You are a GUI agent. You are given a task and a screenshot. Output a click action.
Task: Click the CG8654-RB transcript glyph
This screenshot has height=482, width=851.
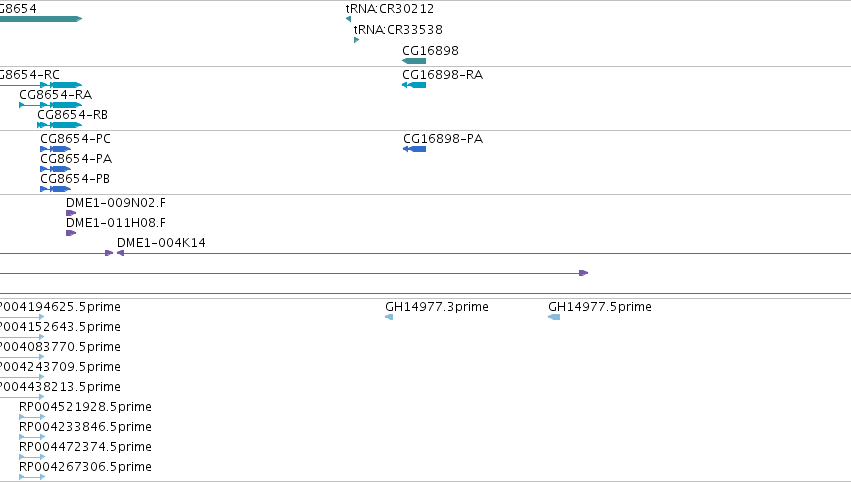60,125
